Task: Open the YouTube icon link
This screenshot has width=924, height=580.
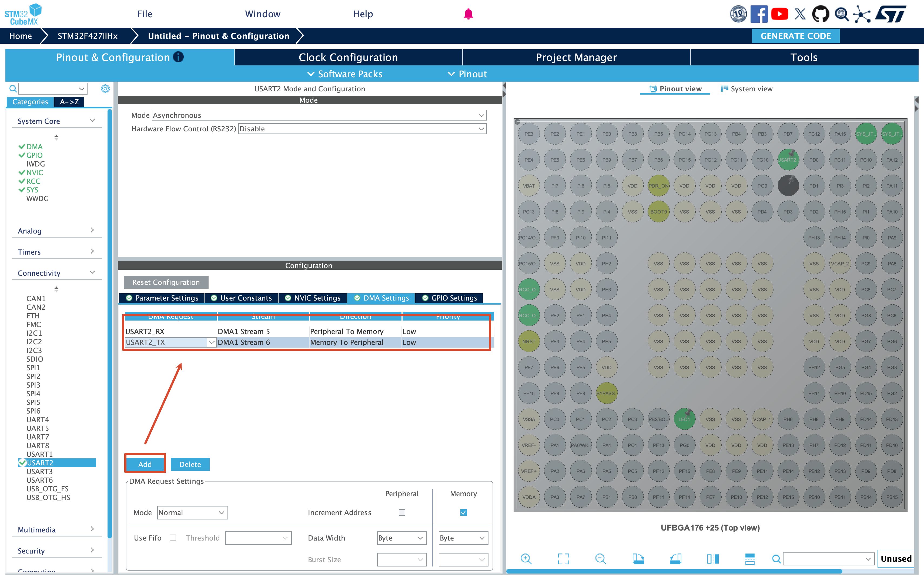Action: point(779,14)
